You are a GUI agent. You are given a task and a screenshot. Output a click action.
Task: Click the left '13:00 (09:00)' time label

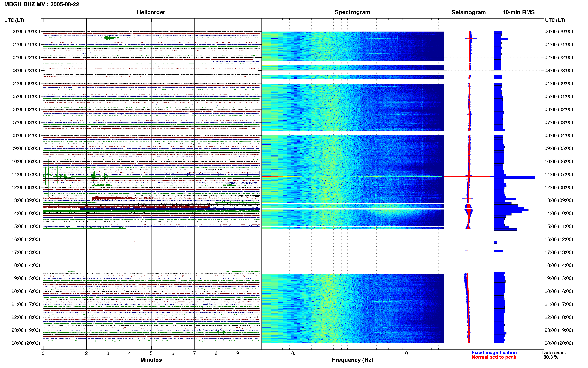pos(26,200)
